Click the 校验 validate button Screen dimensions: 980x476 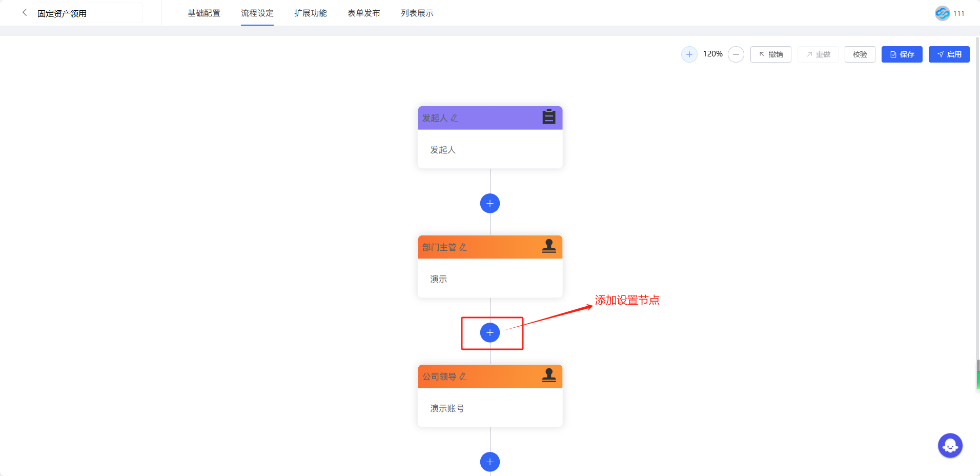860,54
